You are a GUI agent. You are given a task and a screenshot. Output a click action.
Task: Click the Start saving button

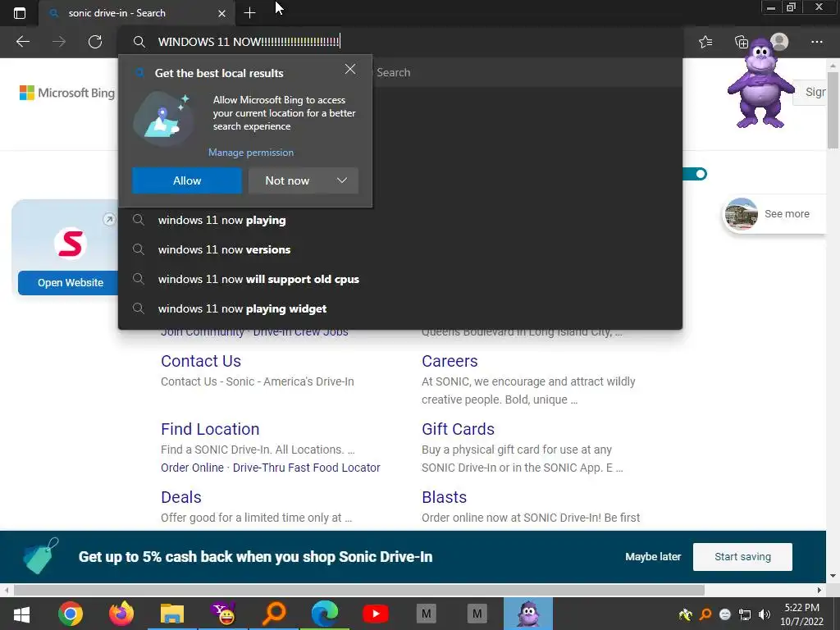point(742,557)
